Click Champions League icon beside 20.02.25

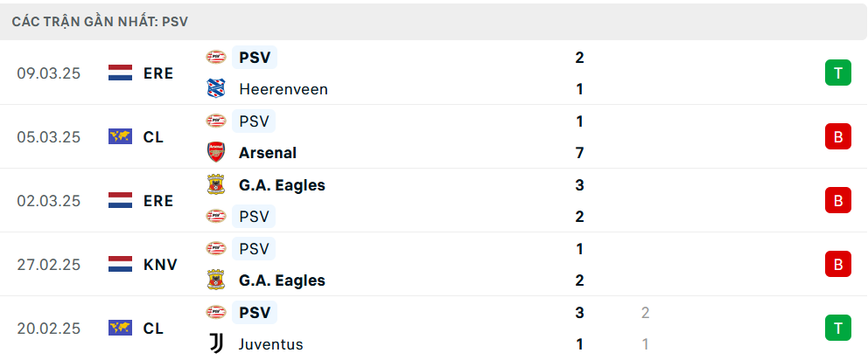pos(120,329)
